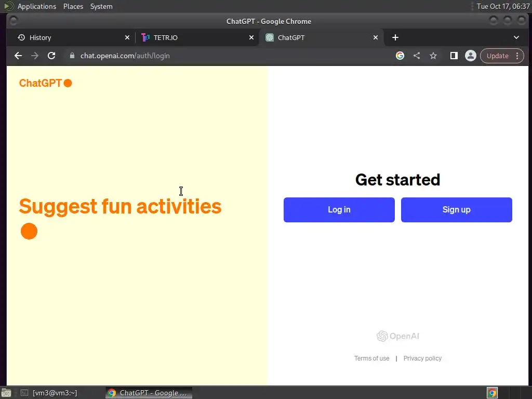Bookmark this page with star icon

pos(433,56)
